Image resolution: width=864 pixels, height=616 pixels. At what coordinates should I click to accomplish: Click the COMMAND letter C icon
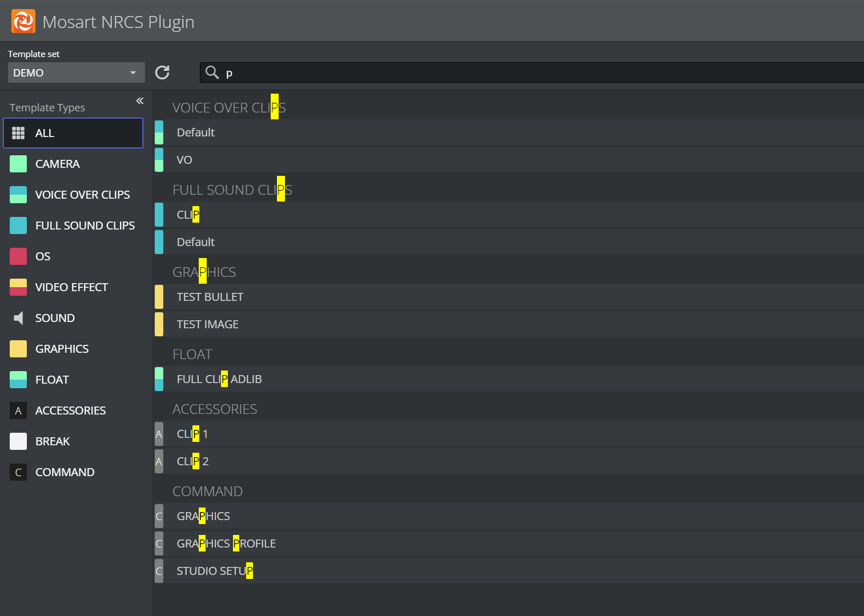click(18, 472)
